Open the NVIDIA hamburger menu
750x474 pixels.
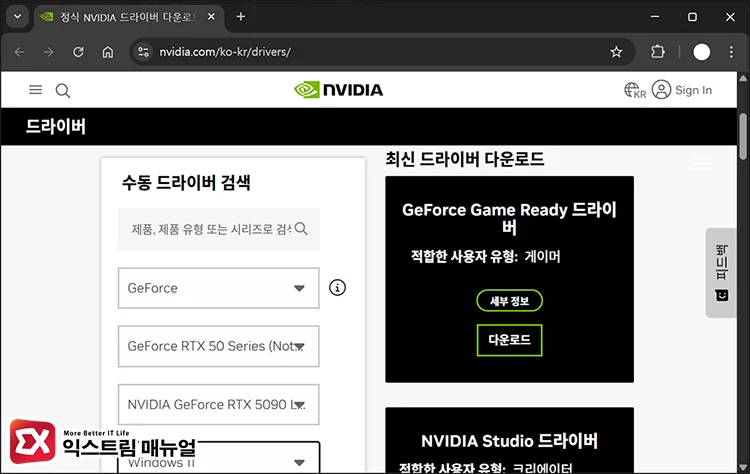pos(35,90)
